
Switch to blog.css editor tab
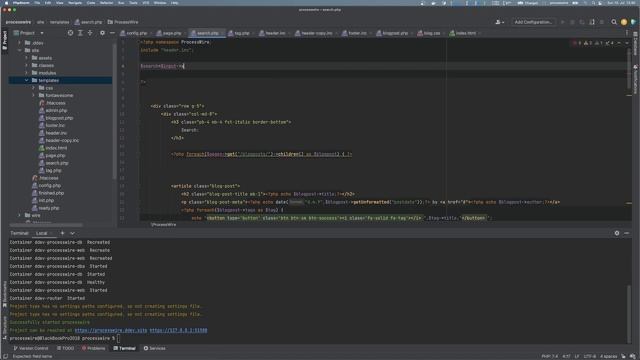click(431, 33)
